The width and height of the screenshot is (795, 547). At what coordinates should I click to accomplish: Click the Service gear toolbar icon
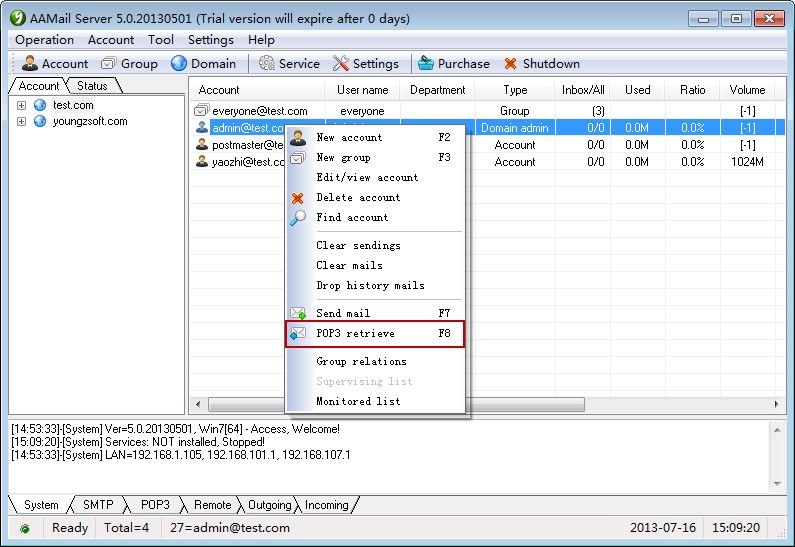[x=266, y=63]
